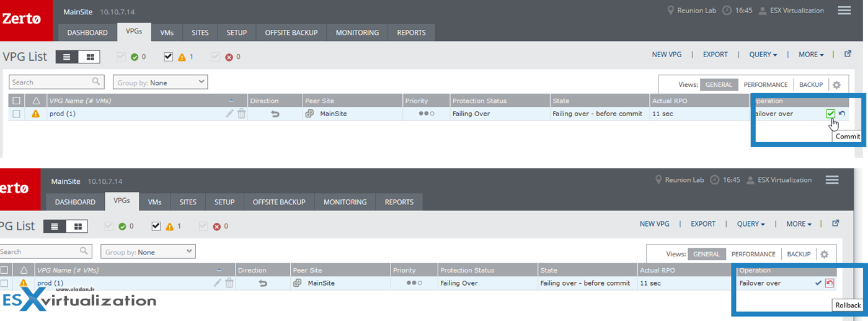
Task: Click the peer site link icon in top prod row
Action: [x=309, y=114]
